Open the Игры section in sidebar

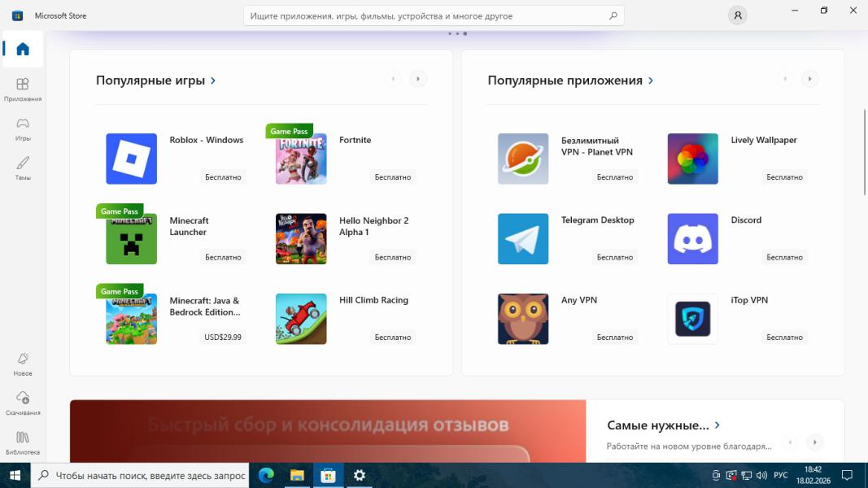click(x=23, y=129)
